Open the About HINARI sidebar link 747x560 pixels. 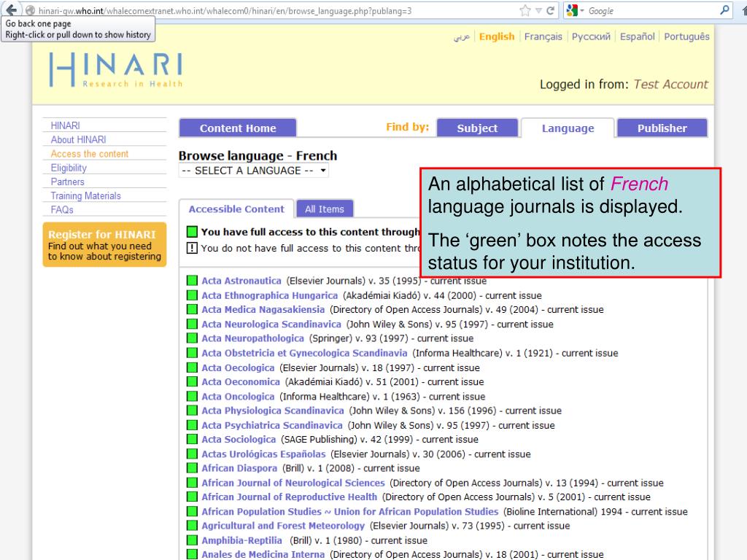point(79,139)
